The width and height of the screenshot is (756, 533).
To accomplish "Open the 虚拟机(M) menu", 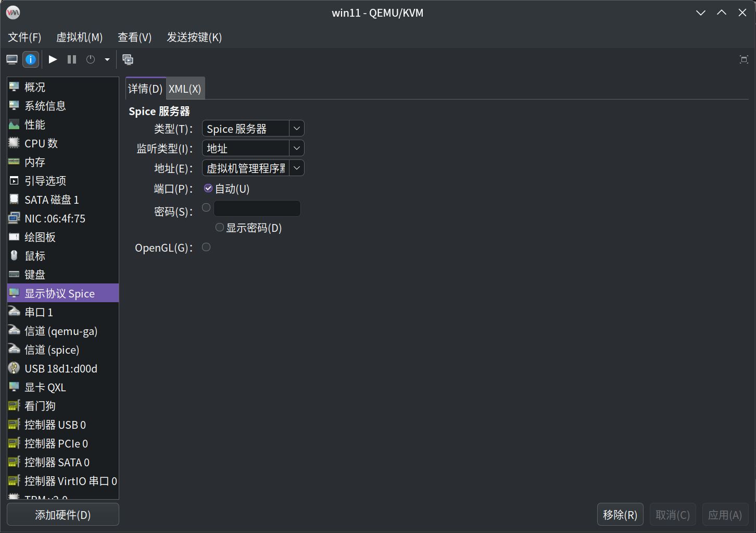I will point(79,37).
